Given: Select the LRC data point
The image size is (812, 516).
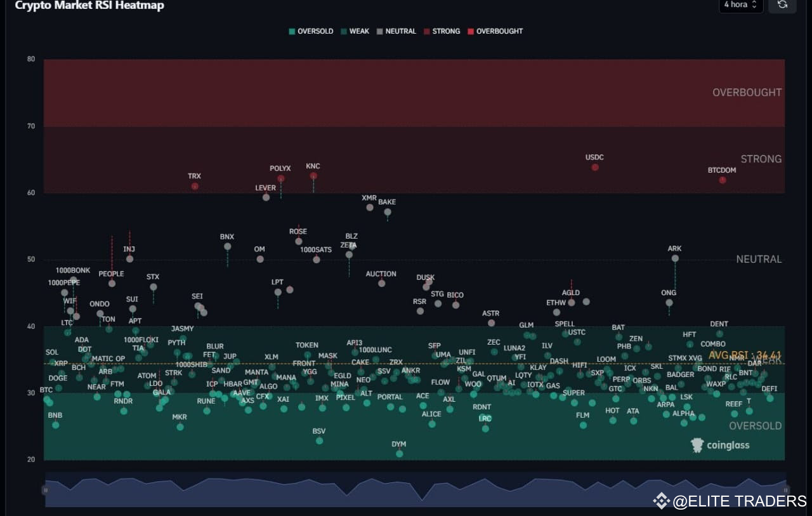Looking at the screenshot, I should click(x=485, y=428).
